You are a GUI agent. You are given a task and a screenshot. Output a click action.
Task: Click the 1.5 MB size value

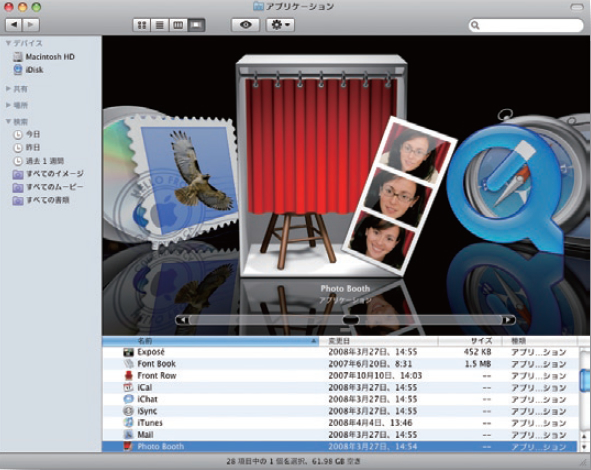pos(477,364)
